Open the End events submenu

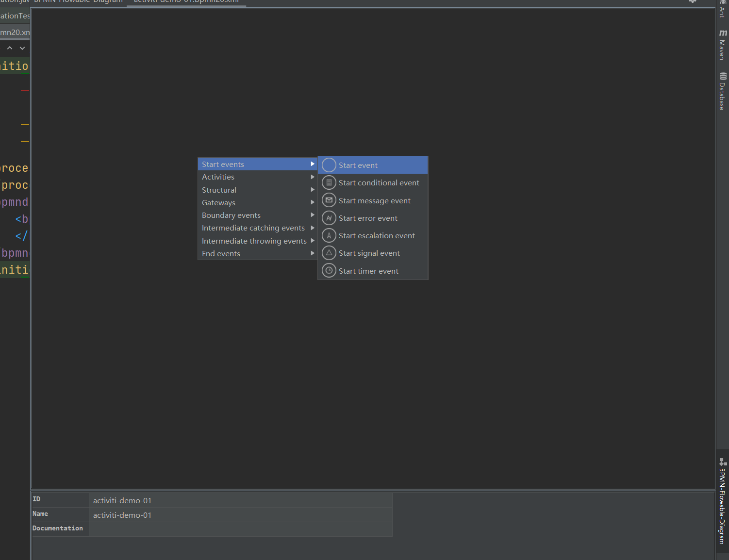[x=258, y=253]
